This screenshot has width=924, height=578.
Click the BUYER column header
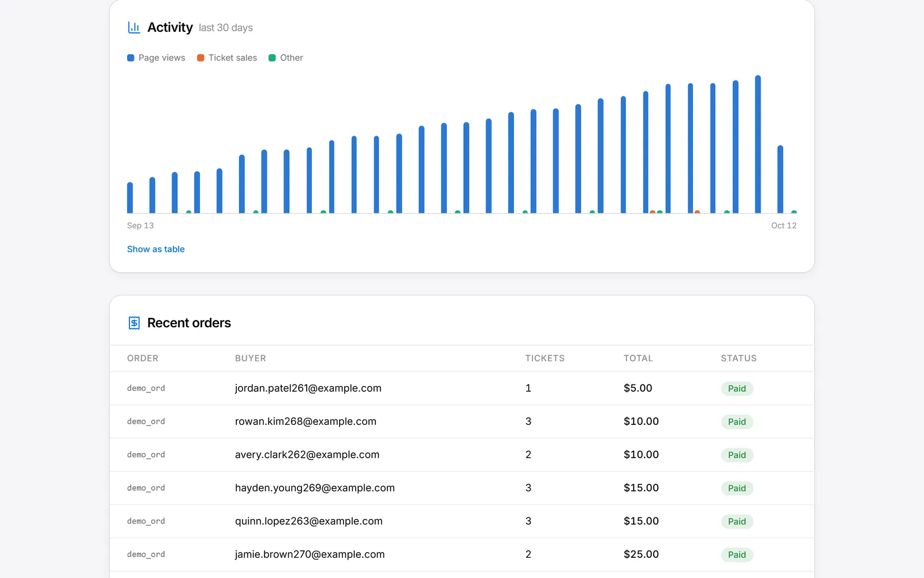(251, 358)
